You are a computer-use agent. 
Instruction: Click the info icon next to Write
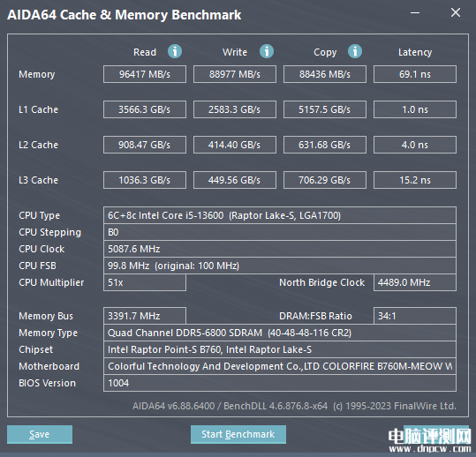pos(267,51)
